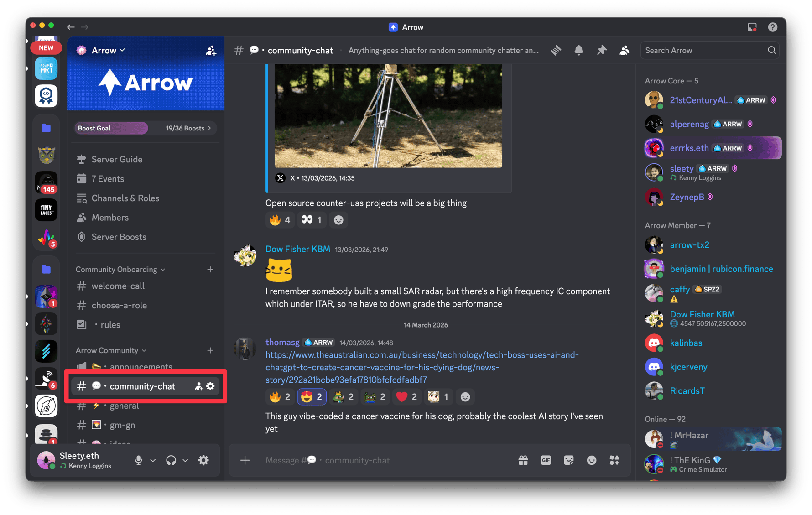This screenshot has height=515, width=812.
Task: Open theaustralian.com.au article link
Action: tap(422, 367)
